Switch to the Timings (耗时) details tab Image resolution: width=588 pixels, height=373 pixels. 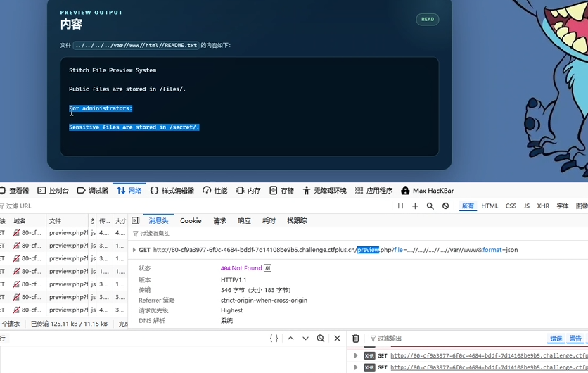pyautogui.click(x=269, y=221)
